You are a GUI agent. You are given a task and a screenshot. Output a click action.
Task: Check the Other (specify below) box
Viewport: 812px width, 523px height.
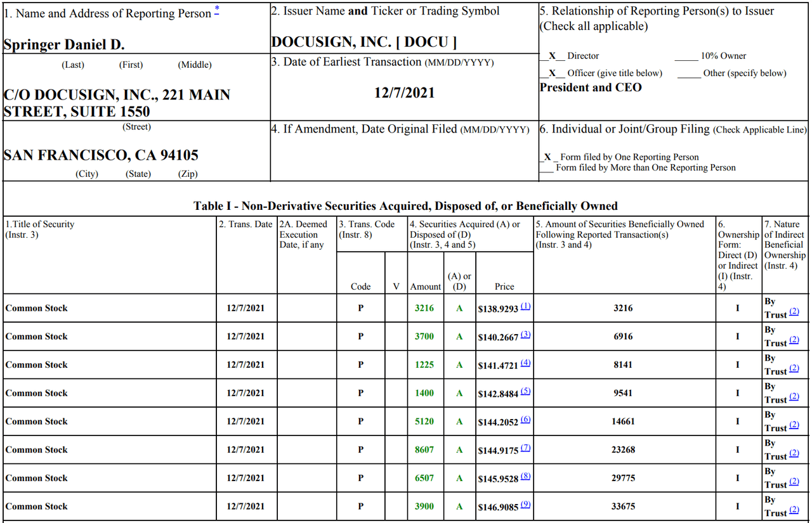click(x=689, y=73)
